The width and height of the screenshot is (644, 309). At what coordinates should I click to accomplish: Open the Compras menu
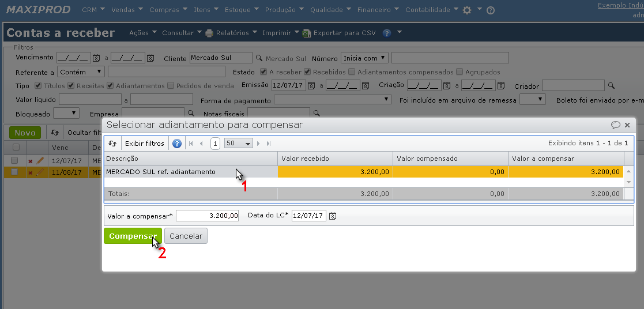[x=168, y=10]
